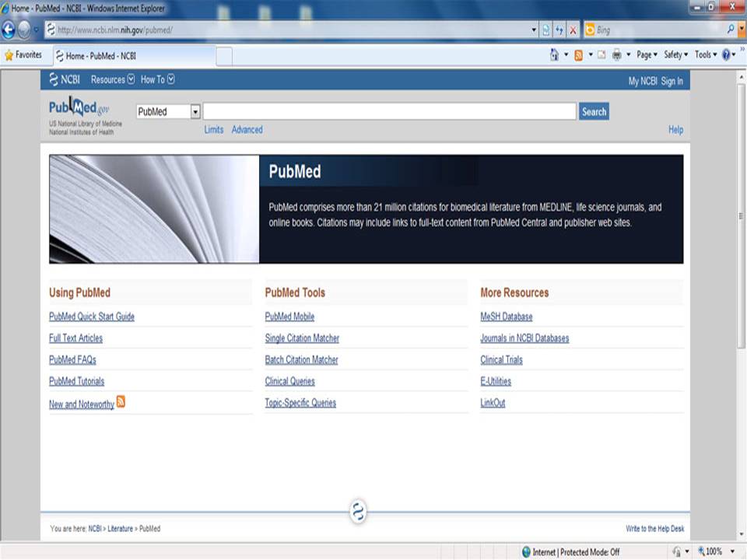The width and height of the screenshot is (747, 560).
Task: Click the NCBI logo in the header
Action: [65, 79]
